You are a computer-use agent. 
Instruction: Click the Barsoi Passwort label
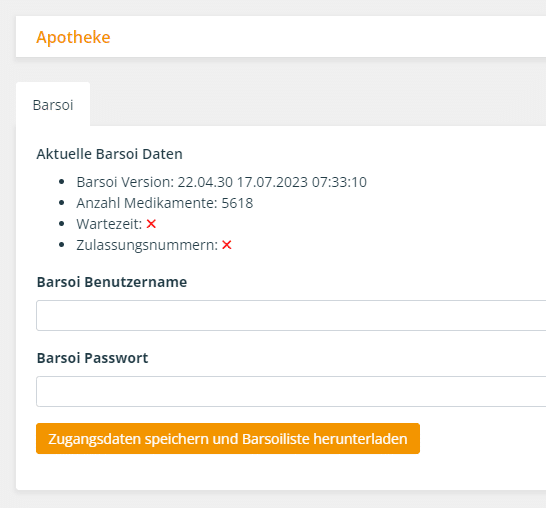point(93,358)
